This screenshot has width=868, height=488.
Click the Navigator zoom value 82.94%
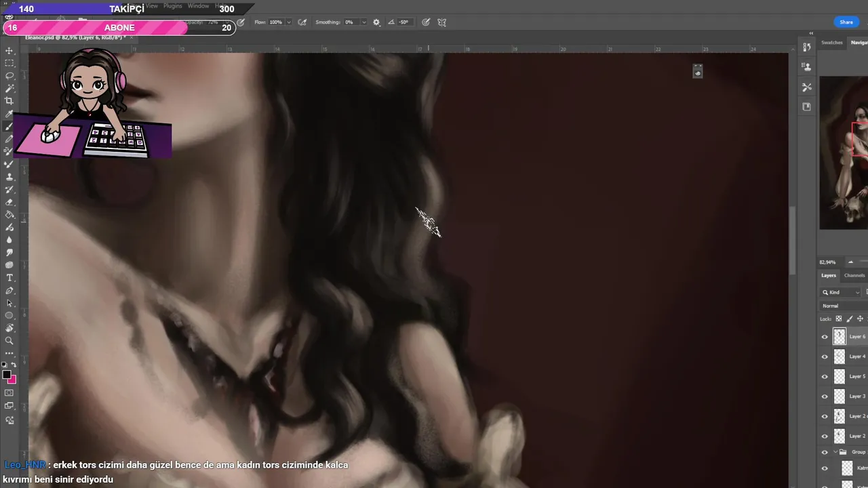pyautogui.click(x=827, y=262)
